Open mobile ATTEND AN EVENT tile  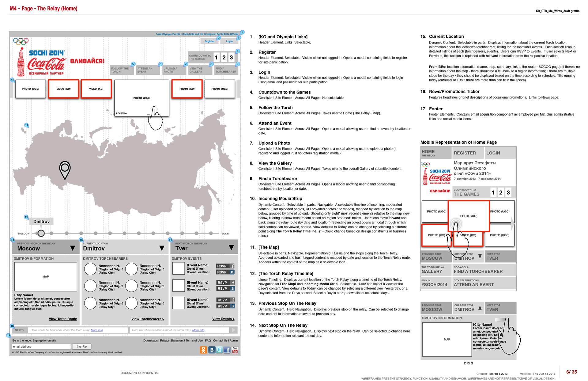pos(484,283)
